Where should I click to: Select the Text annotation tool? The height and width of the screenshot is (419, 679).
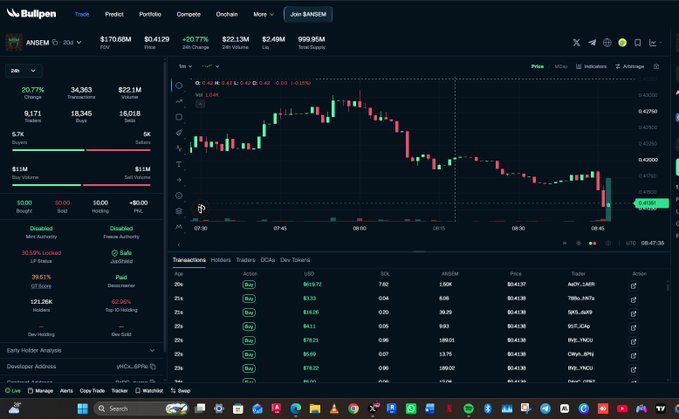click(x=179, y=164)
